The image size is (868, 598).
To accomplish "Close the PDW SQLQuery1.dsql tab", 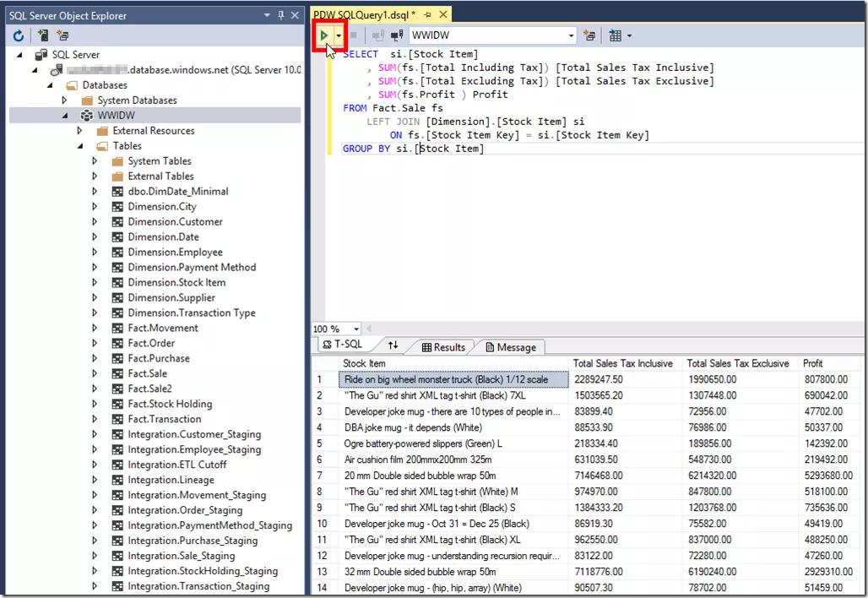I will (x=442, y=15).
